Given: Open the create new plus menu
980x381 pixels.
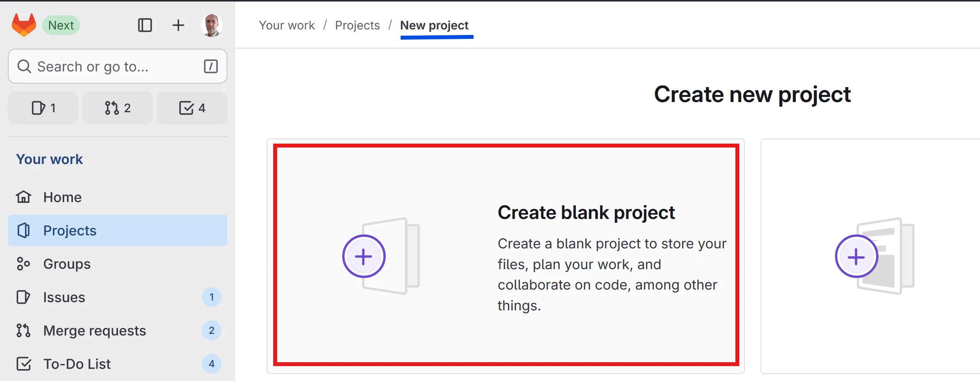Looking at the screenshot, I should coord(178,25).
